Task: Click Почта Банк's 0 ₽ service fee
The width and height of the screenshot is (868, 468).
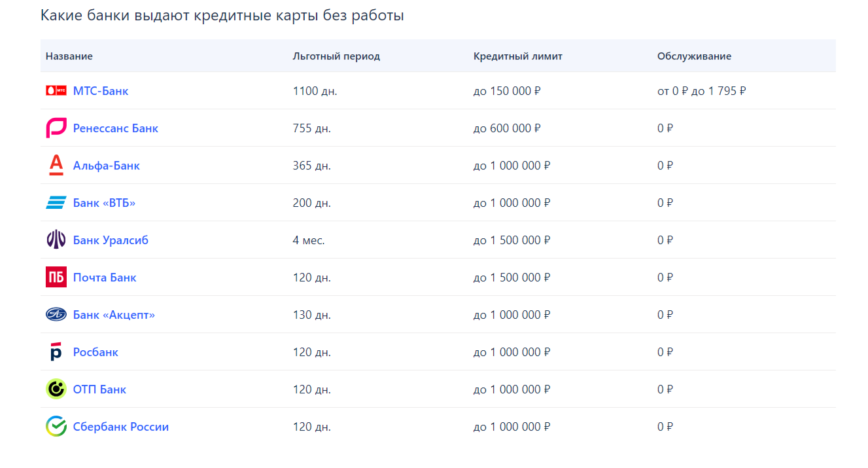Action: click(x=665, y=278)
